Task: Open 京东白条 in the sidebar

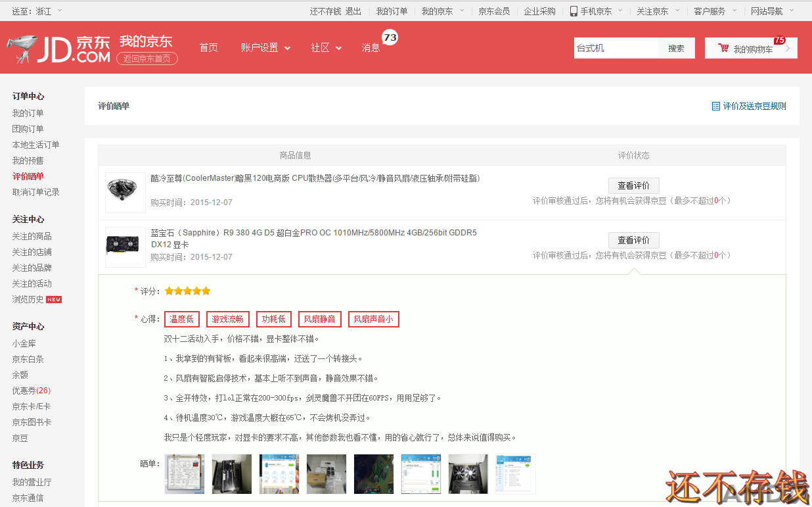Action: click(28, 359)
